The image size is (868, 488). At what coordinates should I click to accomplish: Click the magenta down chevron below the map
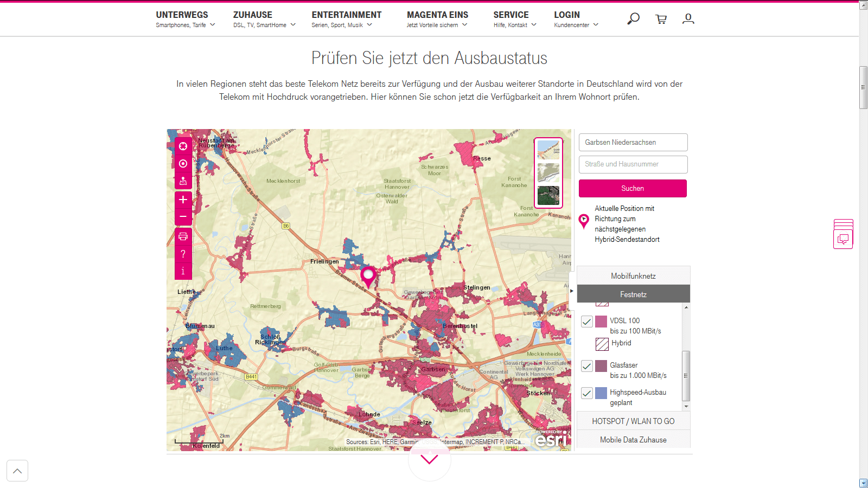click(x=429, y=460)
